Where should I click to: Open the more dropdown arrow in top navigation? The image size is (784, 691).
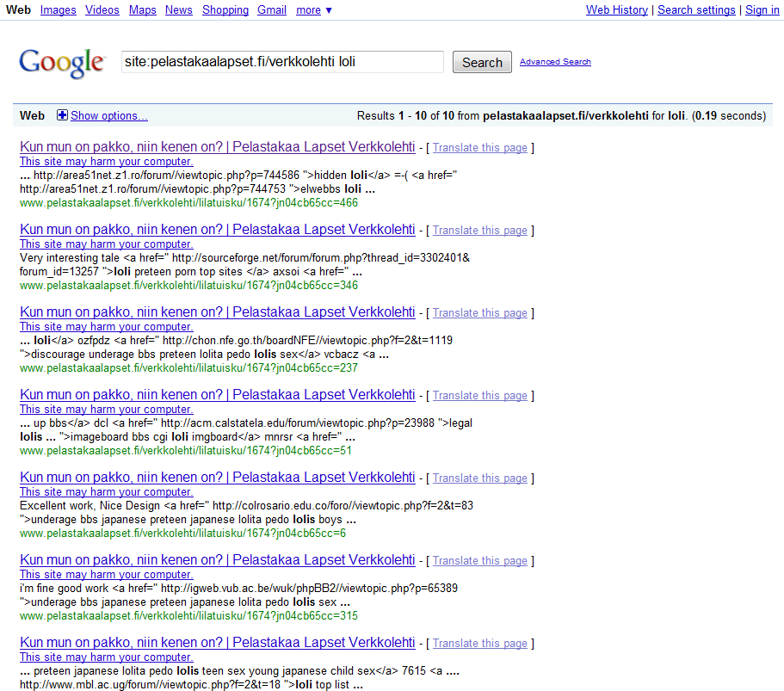(x=329, y=10)
